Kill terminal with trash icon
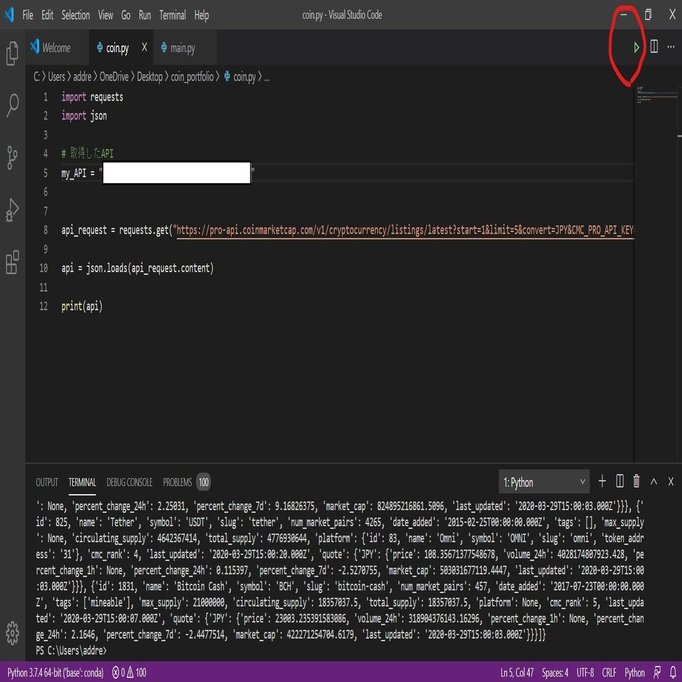682x682 pixels. [x=636, y=481]
